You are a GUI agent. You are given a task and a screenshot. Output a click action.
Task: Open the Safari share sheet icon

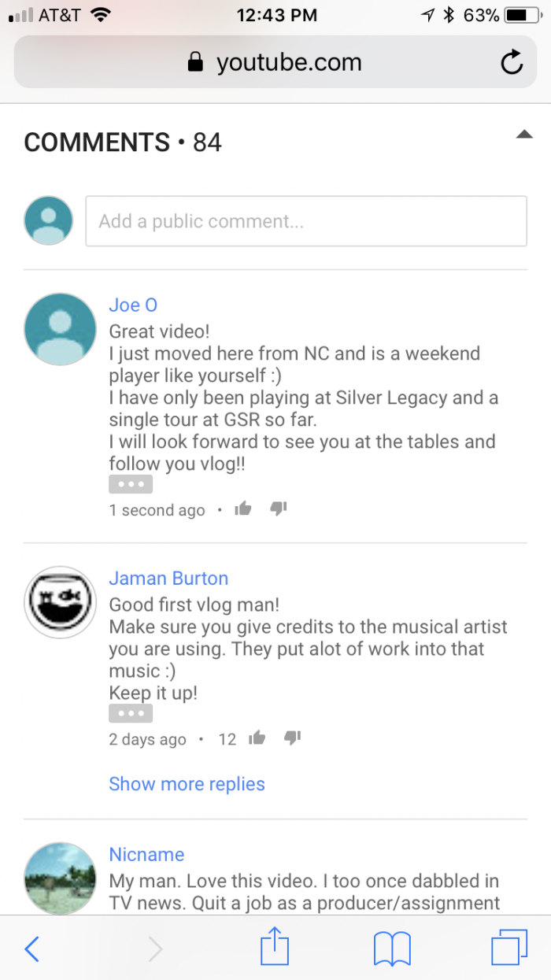273,947
